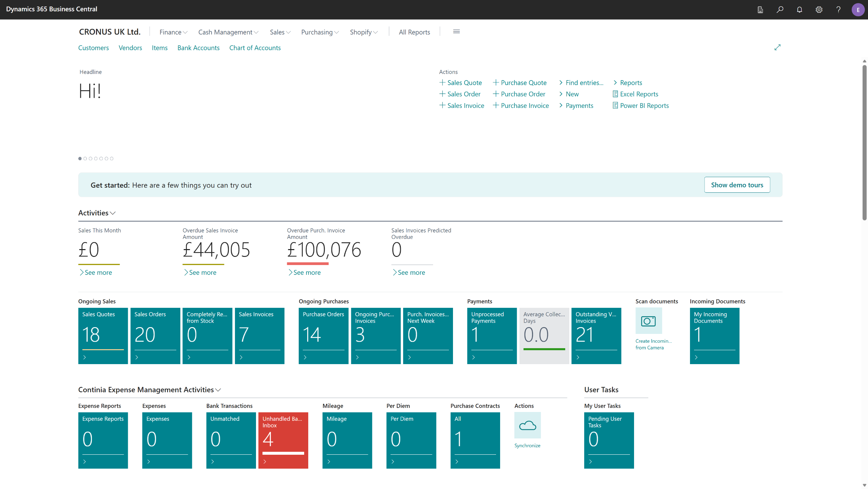This screenshot has height=489, width=868.
Task: Click the help question mark icon
Action: coord(839,10)
